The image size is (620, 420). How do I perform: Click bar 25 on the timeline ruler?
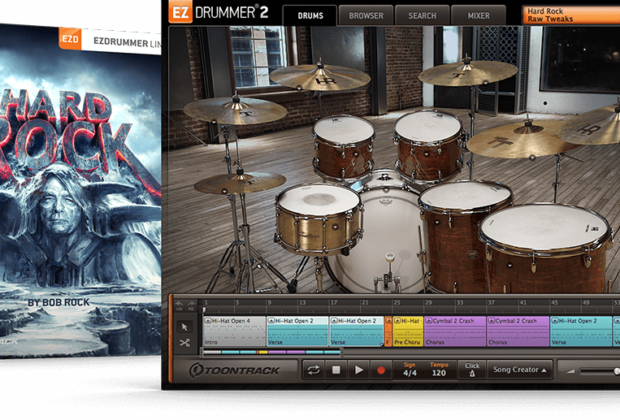click(x=396, y=303)
